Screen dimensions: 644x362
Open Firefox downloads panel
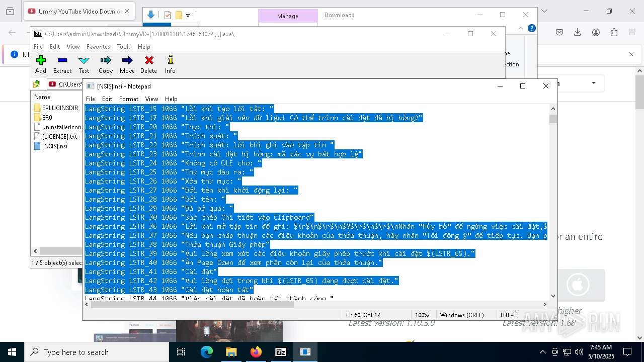578,32
